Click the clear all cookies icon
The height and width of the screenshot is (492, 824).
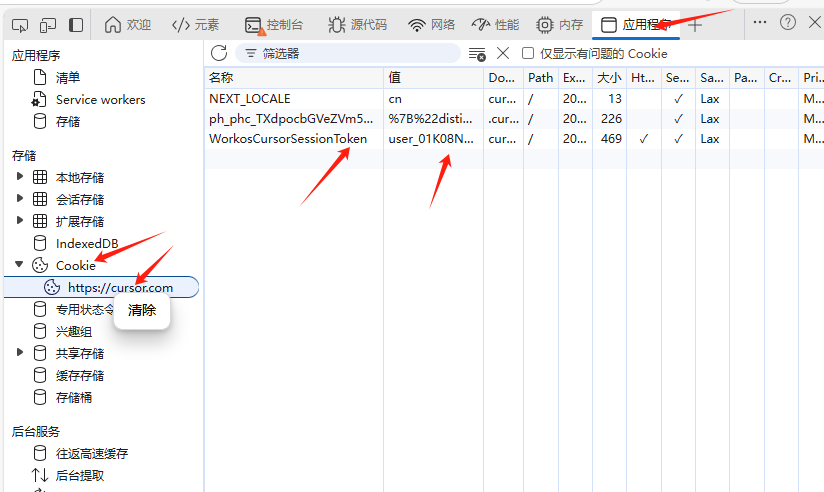pyautogui.click(x=477, y=54)
